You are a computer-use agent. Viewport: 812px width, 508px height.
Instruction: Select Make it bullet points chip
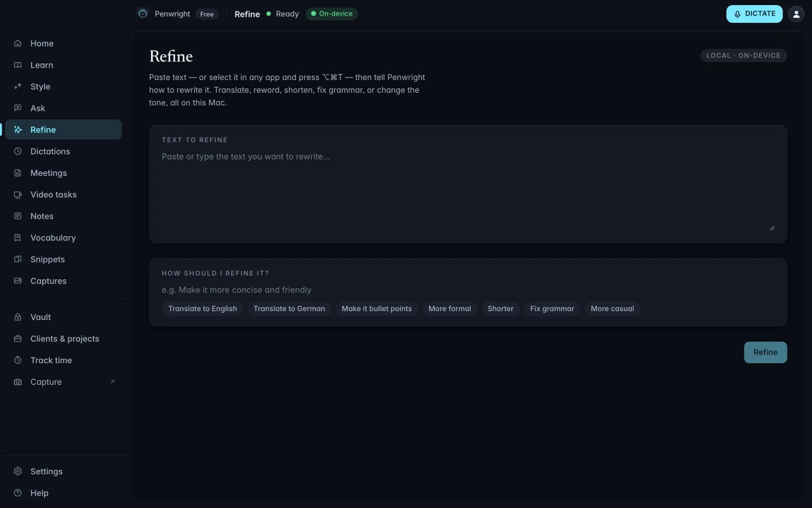(376, 309)
